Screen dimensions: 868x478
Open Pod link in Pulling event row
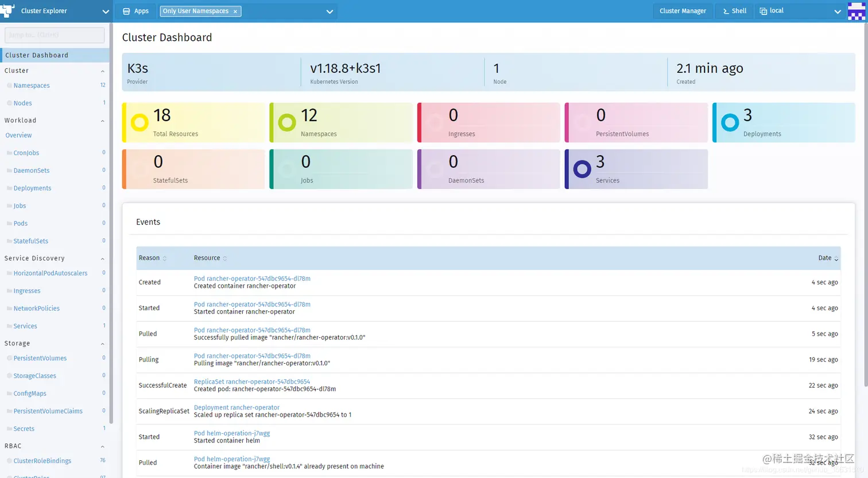point(252,356)
